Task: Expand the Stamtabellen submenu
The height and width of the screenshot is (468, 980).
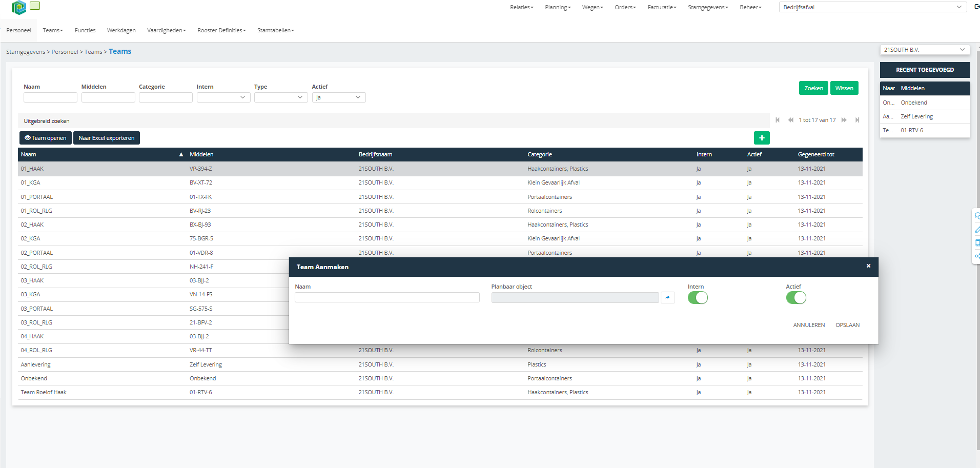Action: click(x=276, y=30)
